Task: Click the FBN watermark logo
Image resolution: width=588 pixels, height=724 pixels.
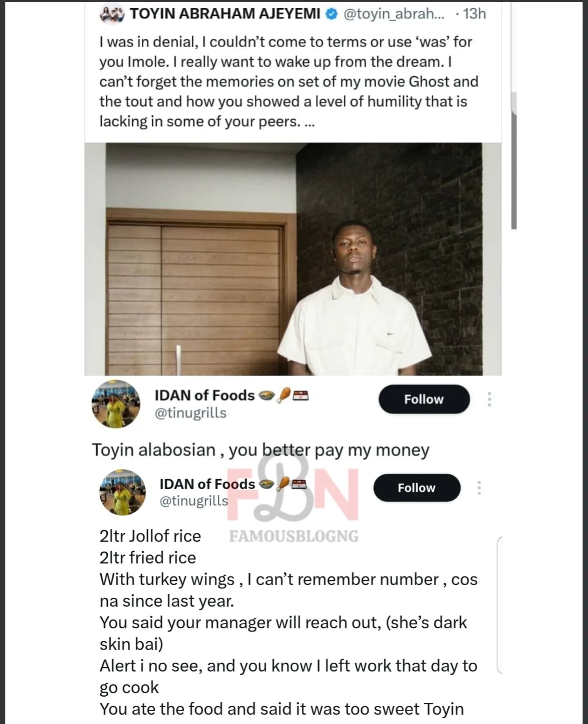Action: (x=293, y=494)
